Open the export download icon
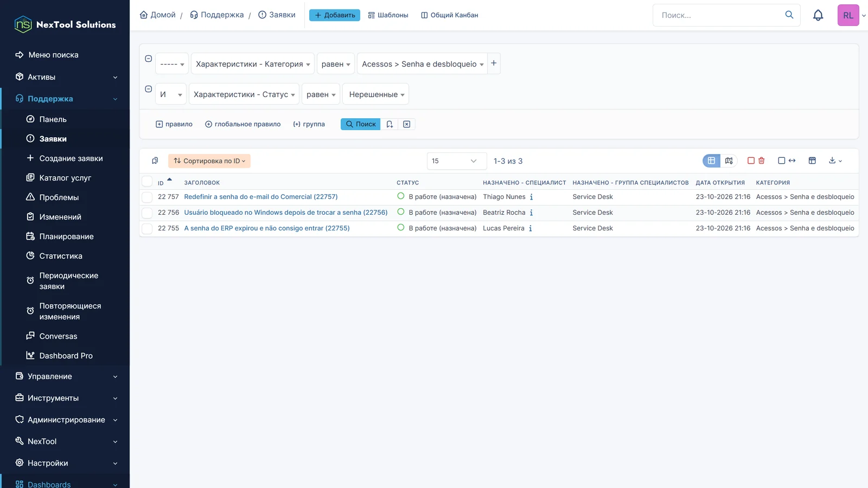The height and width of the screenshot is (488, 868). point(835,160)
